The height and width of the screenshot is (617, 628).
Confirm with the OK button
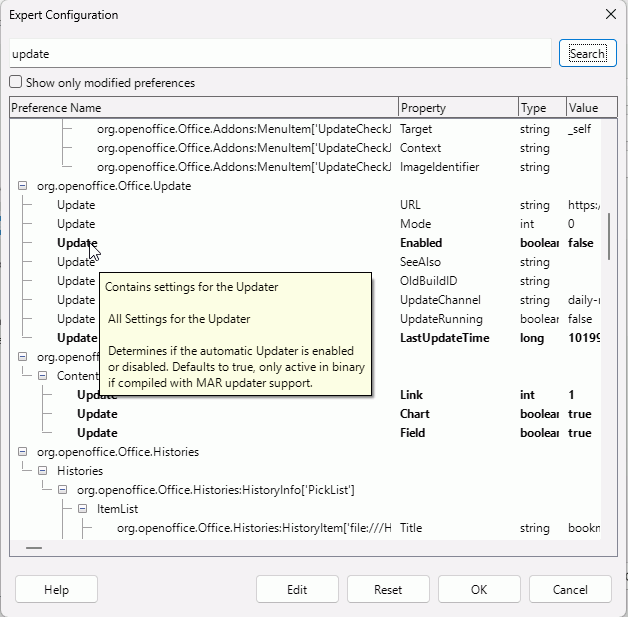click(x=479, y=590)
